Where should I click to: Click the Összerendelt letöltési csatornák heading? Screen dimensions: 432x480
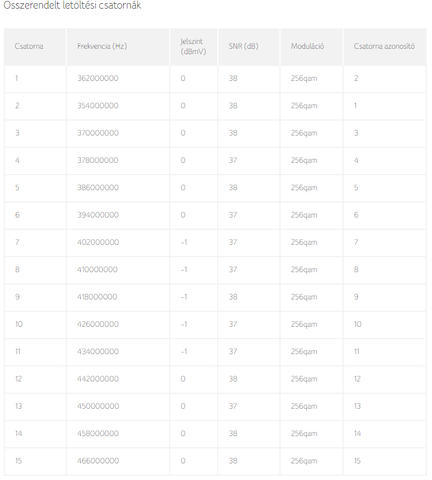(72, 5)
